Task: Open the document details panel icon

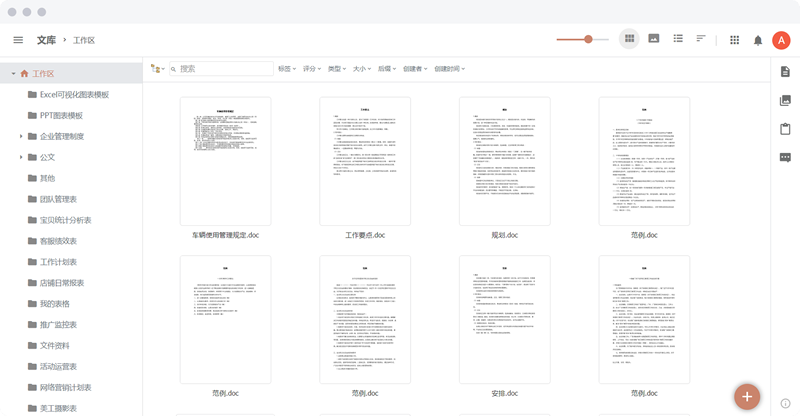Action: (x=785, y=71)
